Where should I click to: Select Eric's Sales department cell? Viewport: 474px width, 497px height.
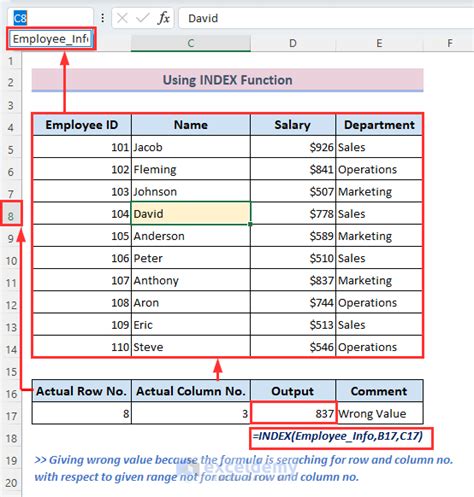[x=379, y=325]
